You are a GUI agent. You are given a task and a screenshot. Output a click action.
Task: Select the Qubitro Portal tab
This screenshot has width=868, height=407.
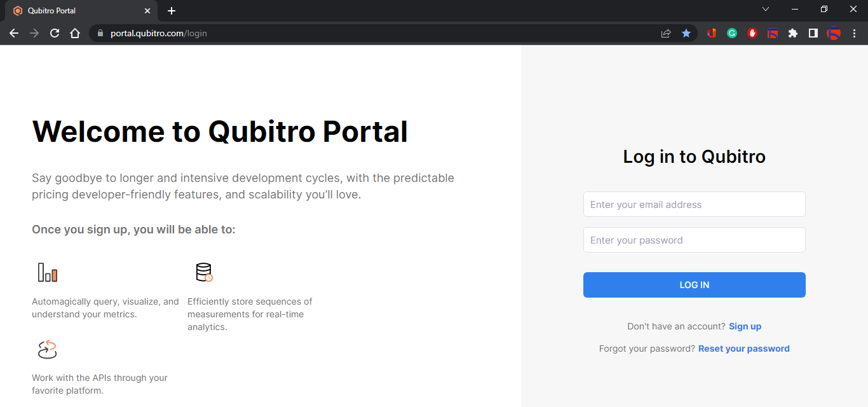click(x=76, y=10)
